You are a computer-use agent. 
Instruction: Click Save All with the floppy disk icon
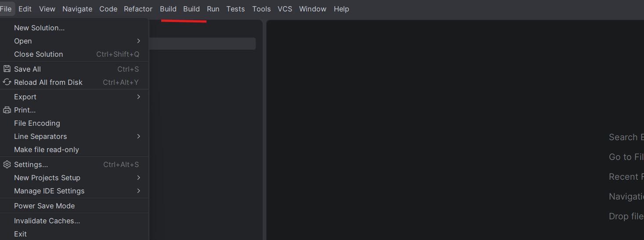click(x=74, y=69)
